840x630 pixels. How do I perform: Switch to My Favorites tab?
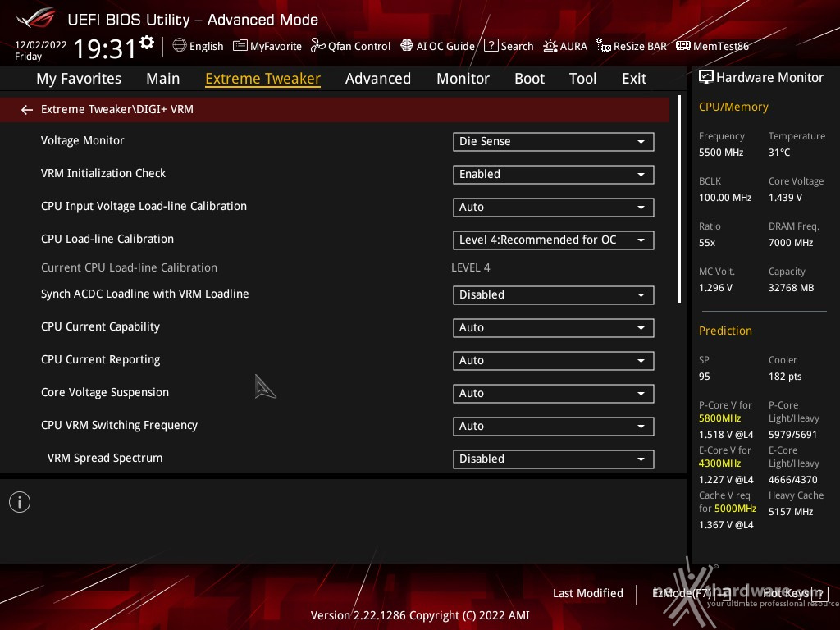coord(79,79)
